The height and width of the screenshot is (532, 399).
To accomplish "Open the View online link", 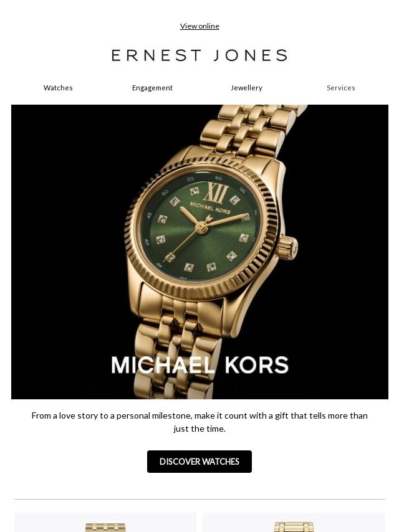I will click(x=199, y=26).
